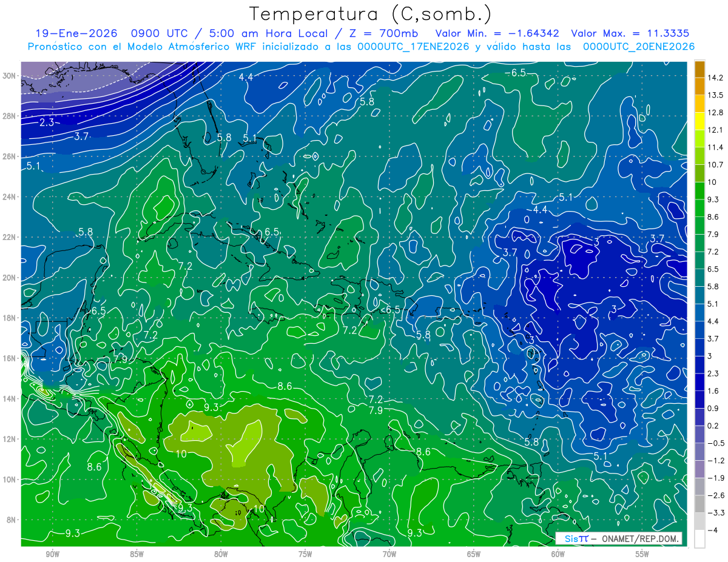Click the "55W" longitude axis label
This screenshot has width=728, height=562.
(x=642, y=554)
